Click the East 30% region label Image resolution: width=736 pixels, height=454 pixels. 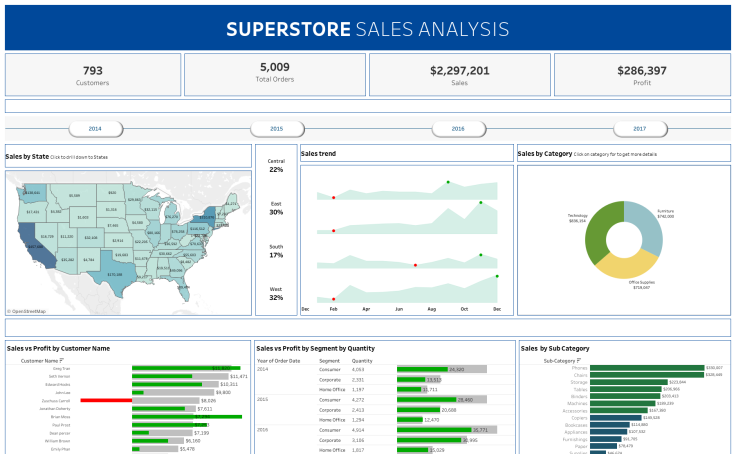coord(276,208)
